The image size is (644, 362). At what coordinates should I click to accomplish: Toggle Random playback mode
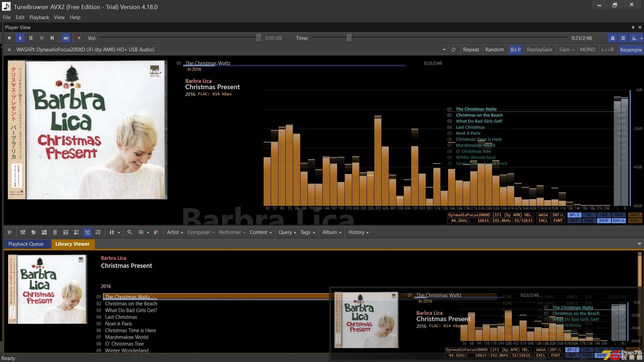point(494,50)
